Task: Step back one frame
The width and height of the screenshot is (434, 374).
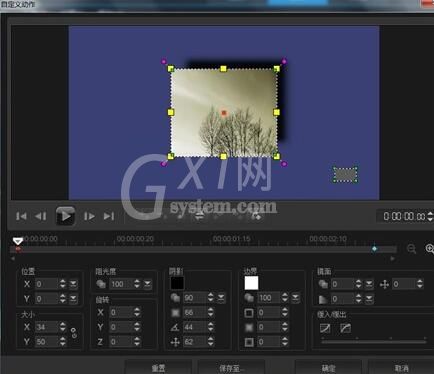Action: click(x=41, y=216)
